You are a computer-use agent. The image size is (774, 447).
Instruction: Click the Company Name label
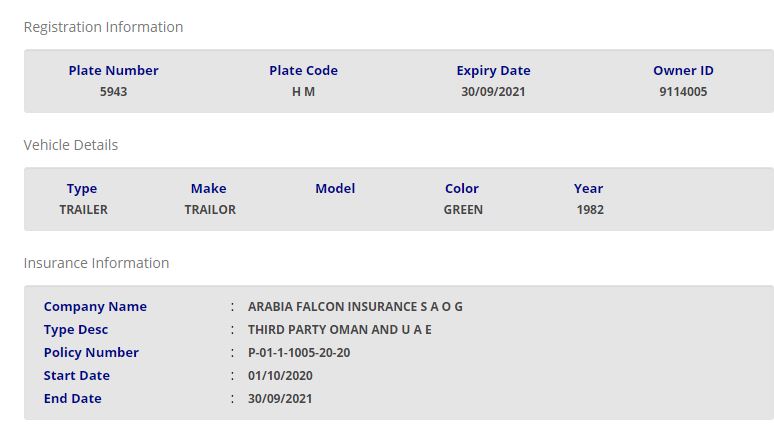95,307
